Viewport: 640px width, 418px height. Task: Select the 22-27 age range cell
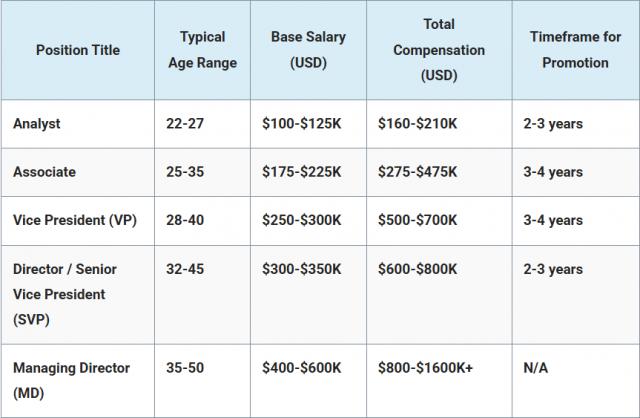184,124
